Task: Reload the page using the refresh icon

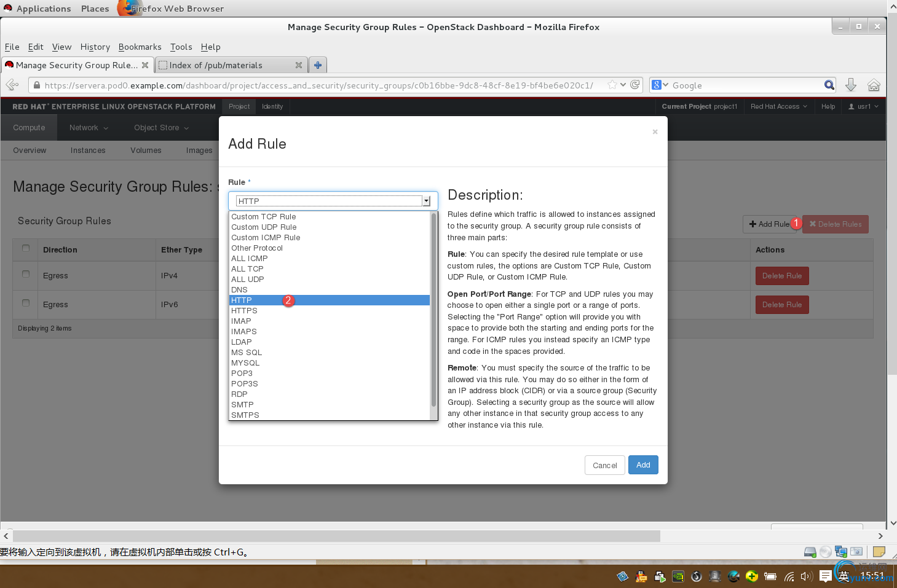Action: pyautogui.click(x=635, y=85)
